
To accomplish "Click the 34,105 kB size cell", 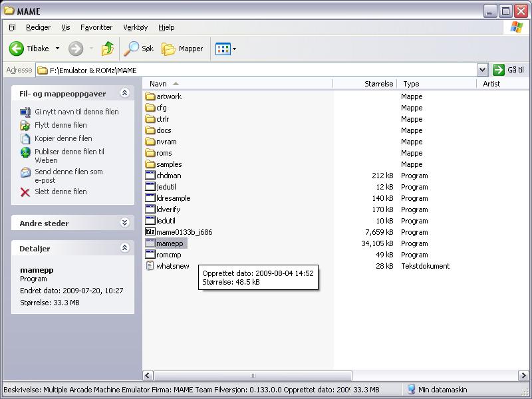I will [377, 243].
